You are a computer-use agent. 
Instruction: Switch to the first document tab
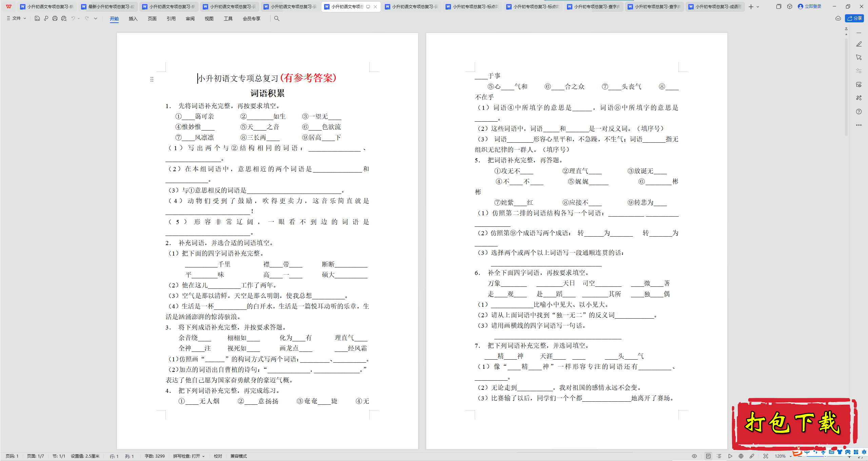(x=47, y=6)
